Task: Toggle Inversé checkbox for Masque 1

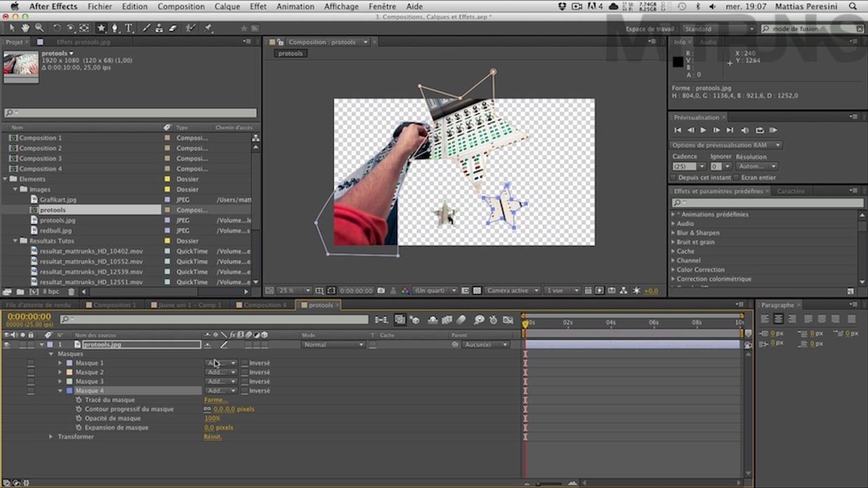Action: pyautogui.click(x=245, y=363)
